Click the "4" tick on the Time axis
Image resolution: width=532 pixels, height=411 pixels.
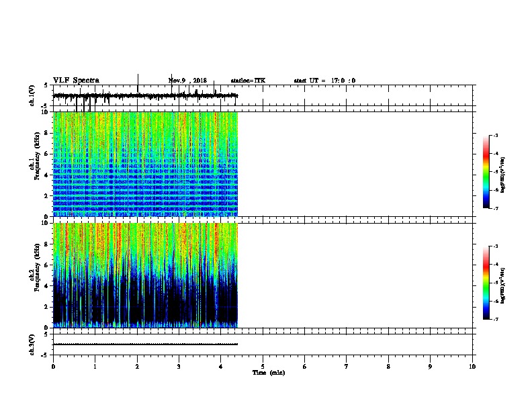(221, 367)
